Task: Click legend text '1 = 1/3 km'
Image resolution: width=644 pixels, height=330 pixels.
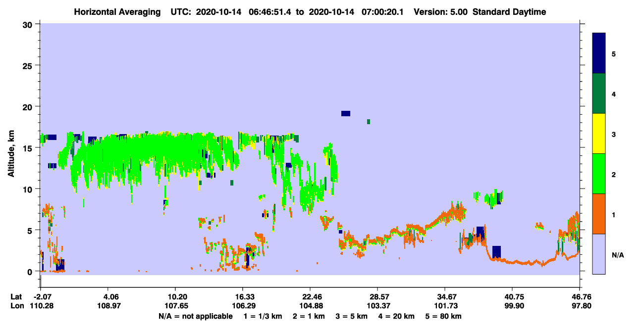Action: tap(263, 316)
